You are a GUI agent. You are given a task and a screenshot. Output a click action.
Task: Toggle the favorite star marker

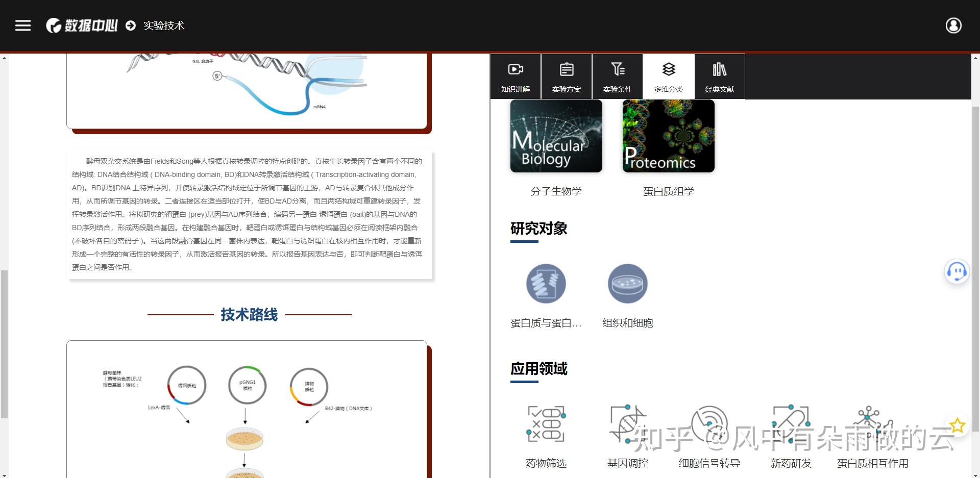(x=957, y=423)
